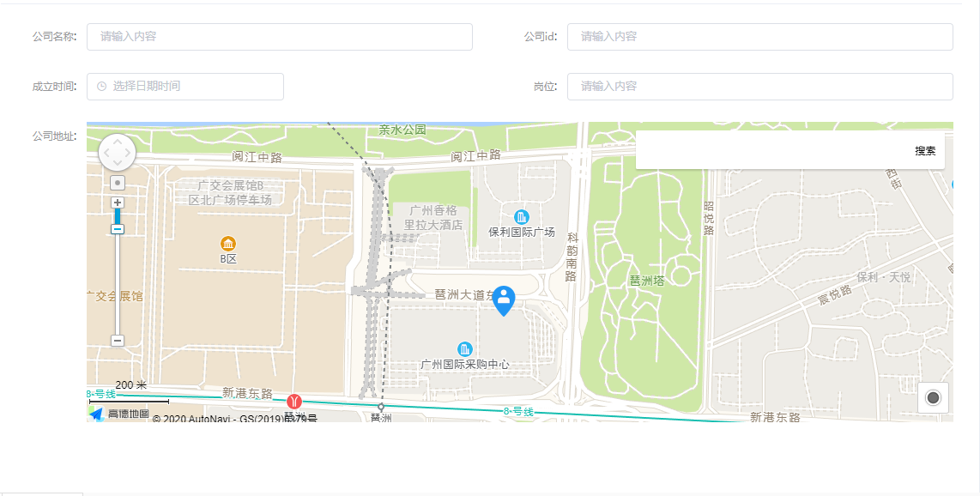The height and width of the screenshot is (496, 980).
Task: Click the 岗位 input field
Action: click(x=760, y=86)
